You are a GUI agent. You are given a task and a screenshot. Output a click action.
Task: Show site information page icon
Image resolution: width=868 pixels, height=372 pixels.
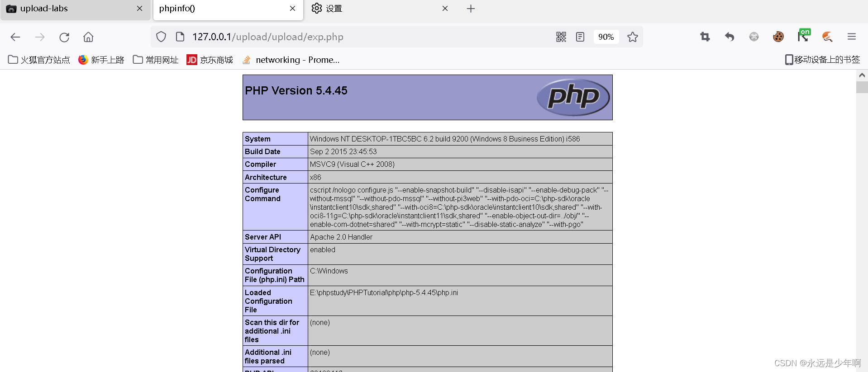pyautogui.click(x=180, y=37)
